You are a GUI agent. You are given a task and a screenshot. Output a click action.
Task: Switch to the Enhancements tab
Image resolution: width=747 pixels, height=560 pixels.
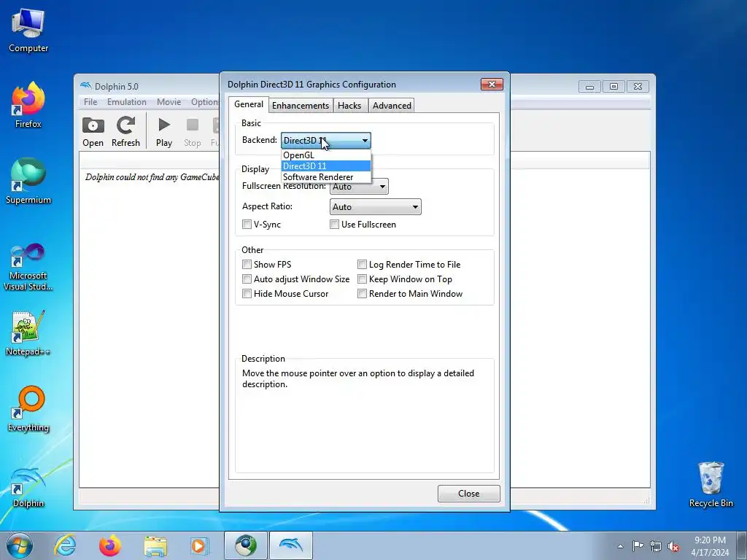[301, 106]
